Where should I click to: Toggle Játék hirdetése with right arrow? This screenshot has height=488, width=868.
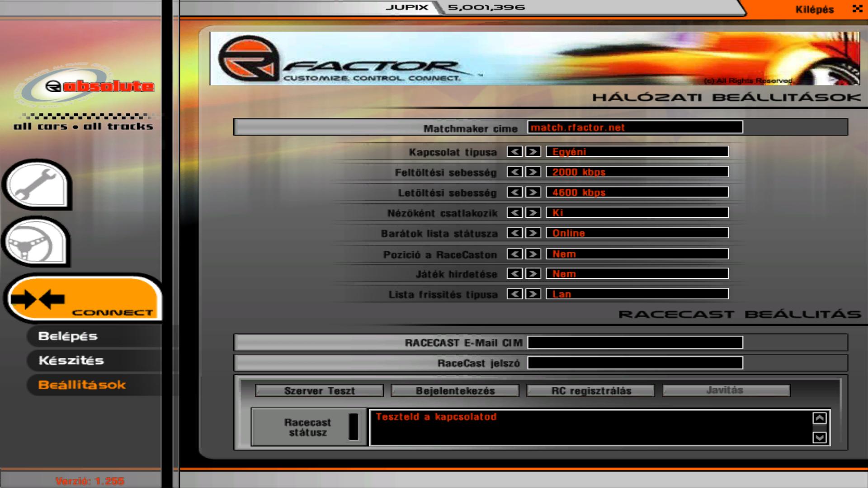point(533,273)
